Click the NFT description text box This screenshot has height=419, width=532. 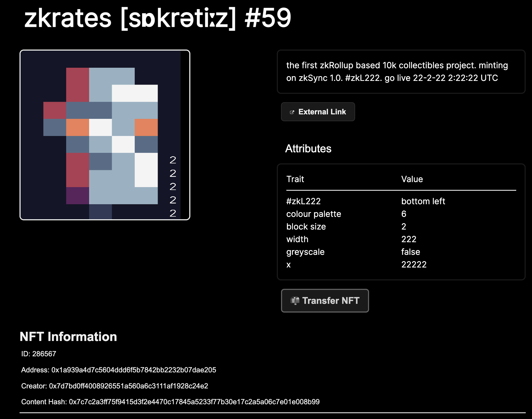pyautogui.click(x=401, y=72)
